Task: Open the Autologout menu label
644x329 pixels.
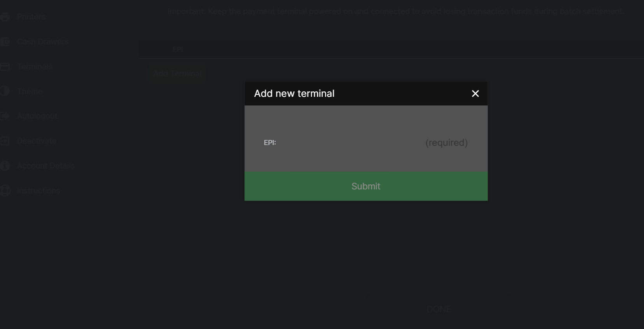Action: [37, 116]
